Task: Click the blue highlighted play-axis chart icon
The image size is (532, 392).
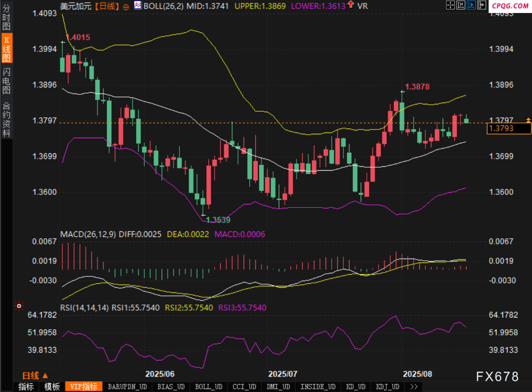Action: pos(471,5)
